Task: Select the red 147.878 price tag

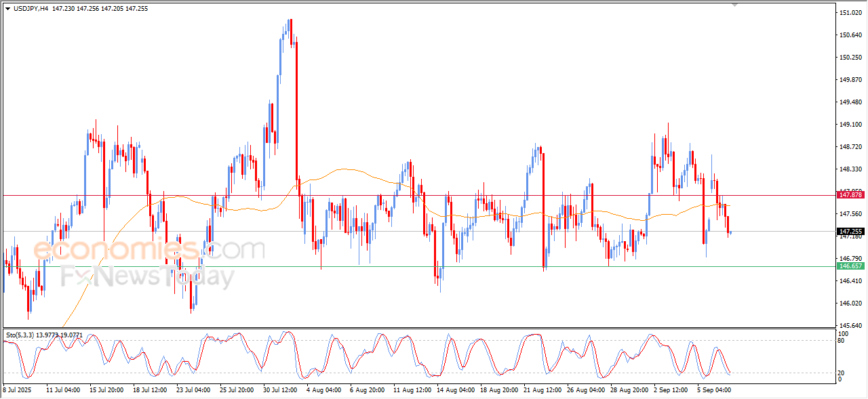Action: coord(850,195)
